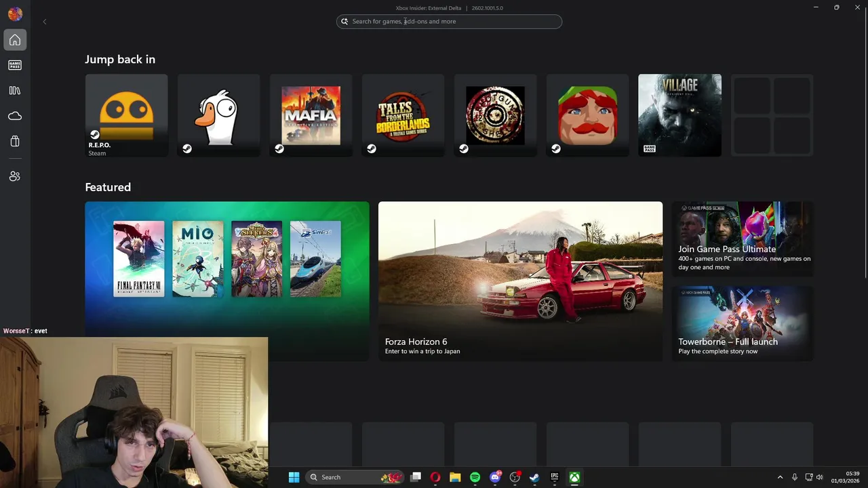Viewport: 868px width, 488px height.
Task: Open the volume tray icon
Action: coord(819,477)
